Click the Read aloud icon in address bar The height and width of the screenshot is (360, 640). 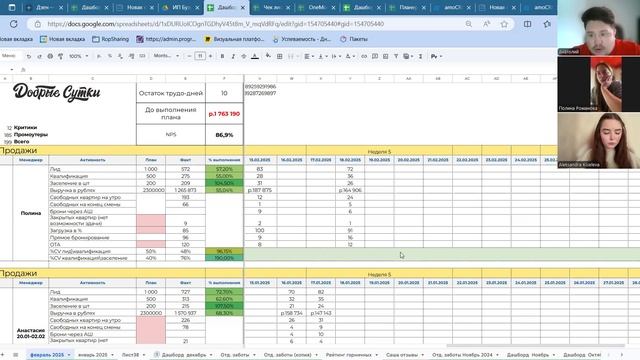pyautogui.click(x=487, y=24)
